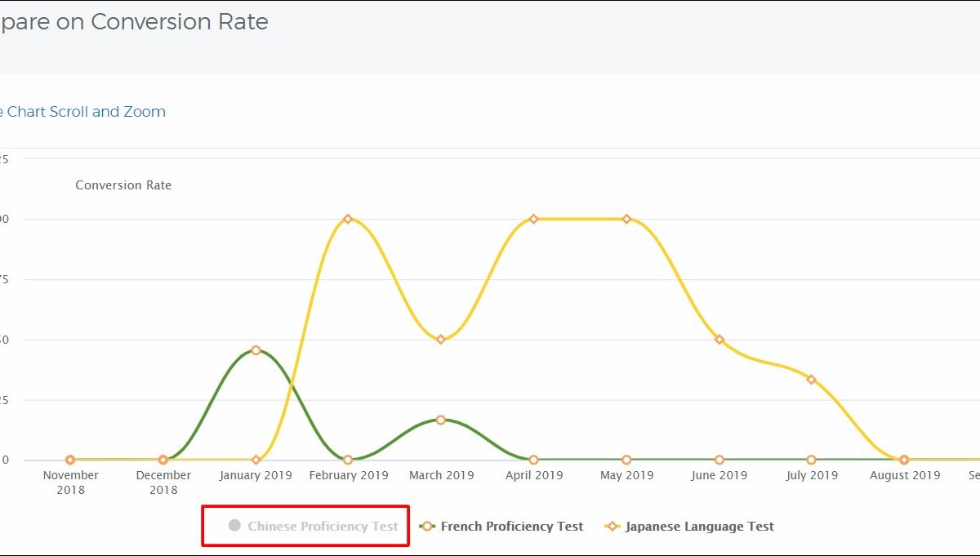Screen dimensions: 980x556
Task: Click Japanese series July 2019 marker
Action: click(x=812, y=380)
